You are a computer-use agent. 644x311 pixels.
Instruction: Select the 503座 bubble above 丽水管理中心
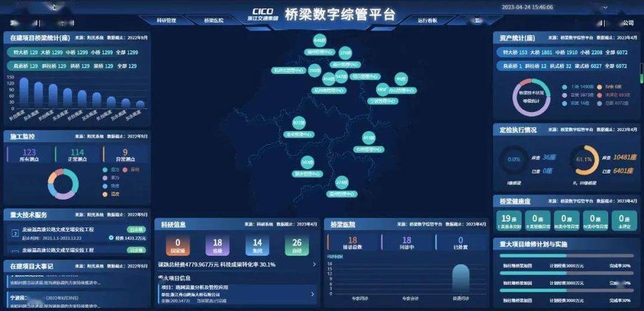(307, 162)
